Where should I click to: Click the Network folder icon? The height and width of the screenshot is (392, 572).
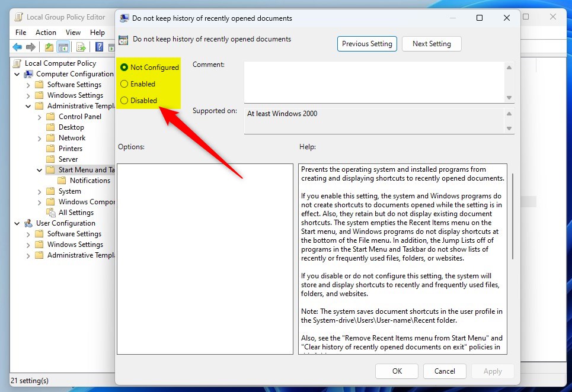coord(50,138)
